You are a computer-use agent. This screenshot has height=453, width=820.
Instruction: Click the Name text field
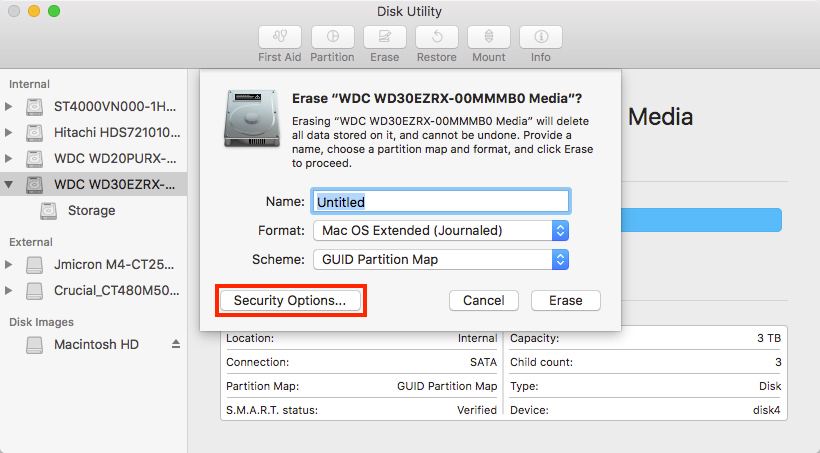coord(440,202)
